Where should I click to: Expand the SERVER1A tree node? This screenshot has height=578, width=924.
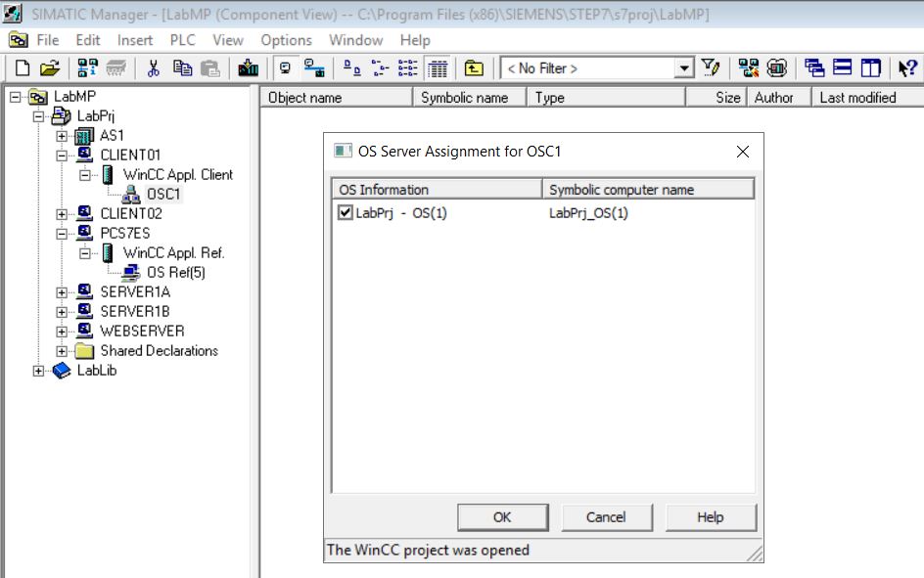tap(62, 292)
